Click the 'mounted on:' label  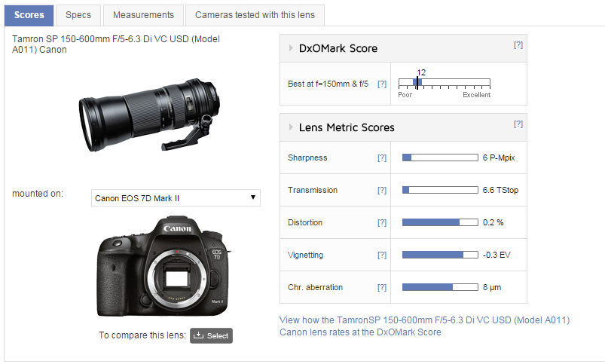(x=38, y=194)
